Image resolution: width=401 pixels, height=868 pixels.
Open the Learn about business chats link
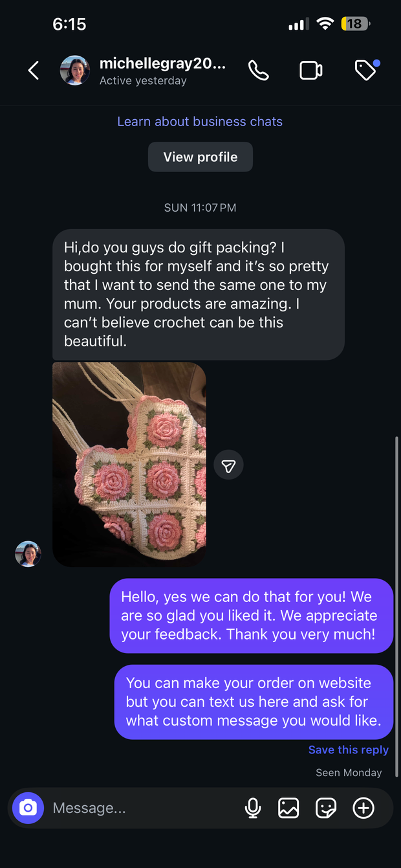tap(200, 122)
